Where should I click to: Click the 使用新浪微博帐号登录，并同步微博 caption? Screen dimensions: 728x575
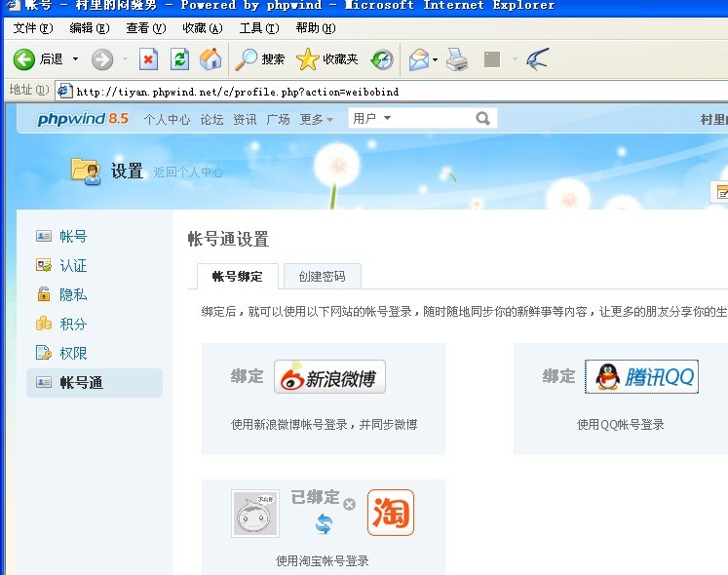coord(325,424)
